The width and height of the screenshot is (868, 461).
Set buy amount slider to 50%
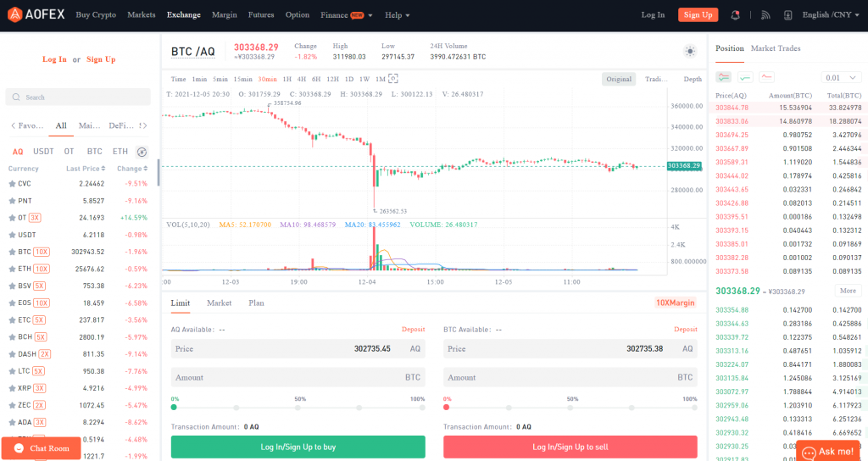point(298,408)
